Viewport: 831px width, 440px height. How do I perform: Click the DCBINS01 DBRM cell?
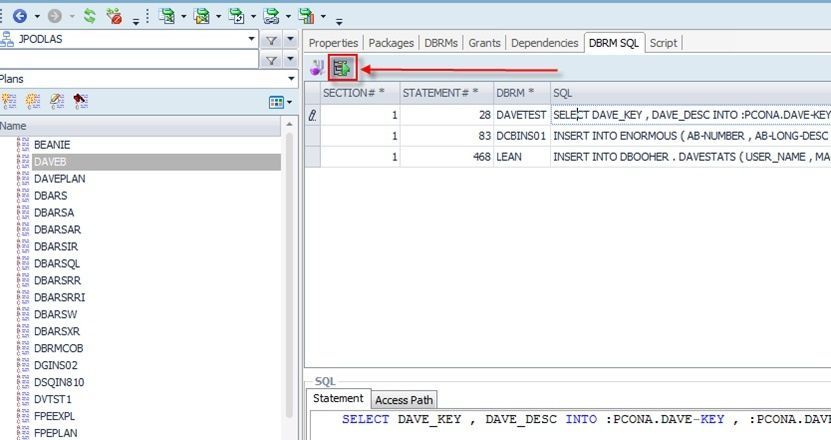522,136
